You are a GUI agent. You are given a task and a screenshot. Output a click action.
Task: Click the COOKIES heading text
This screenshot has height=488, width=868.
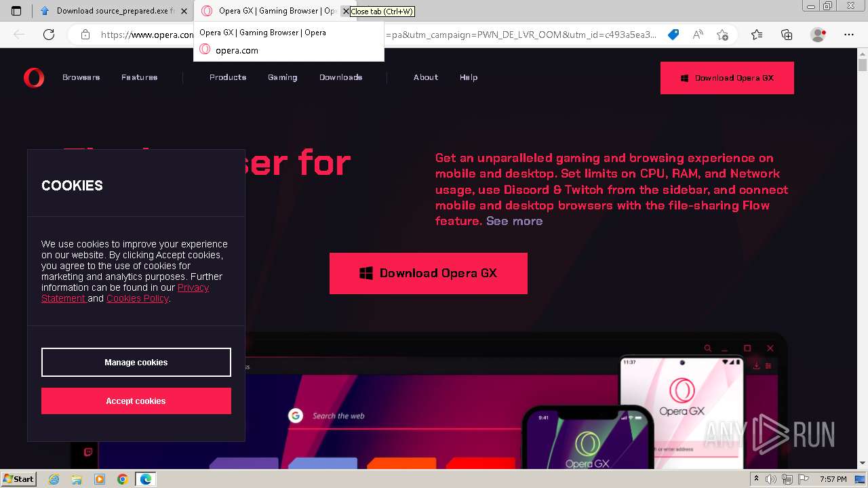(x=72, y=186)
